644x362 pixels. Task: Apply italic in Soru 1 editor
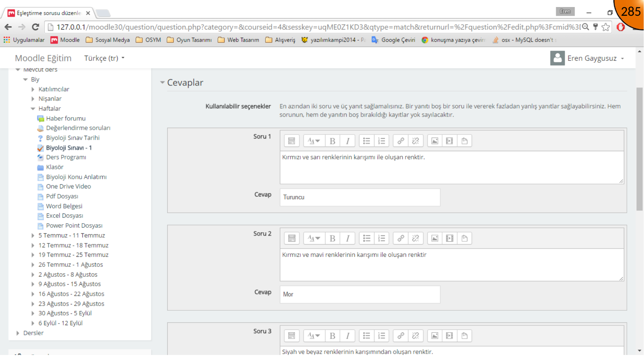(348, 141)
